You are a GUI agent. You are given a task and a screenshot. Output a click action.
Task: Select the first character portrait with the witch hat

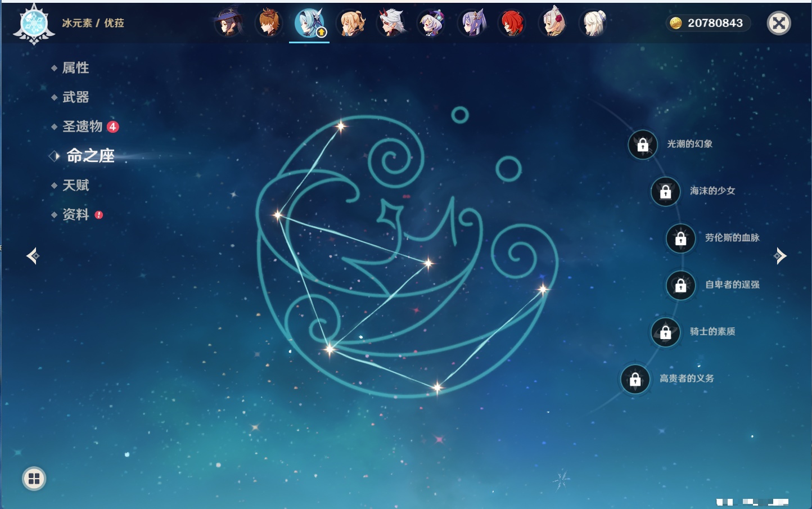(228, 23)
